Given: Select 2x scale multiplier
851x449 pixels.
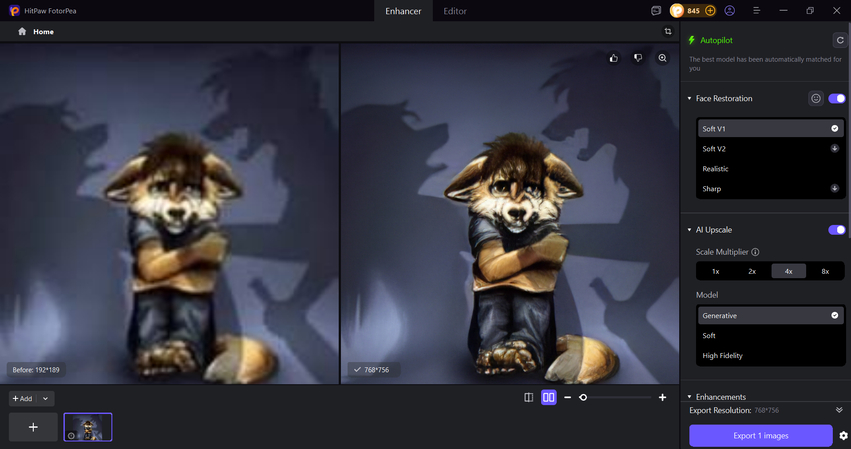Looking at the screenshot, I should pos(752,271).
